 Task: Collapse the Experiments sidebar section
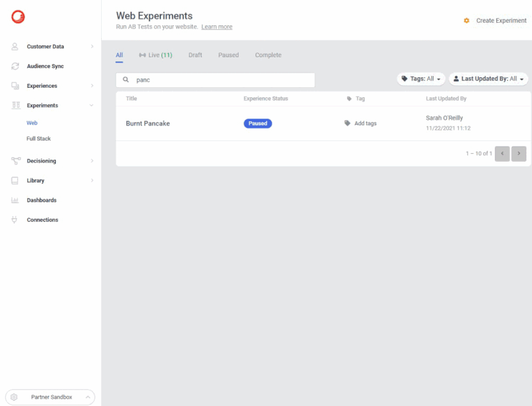pyautogui.click(x=92, y=106)
